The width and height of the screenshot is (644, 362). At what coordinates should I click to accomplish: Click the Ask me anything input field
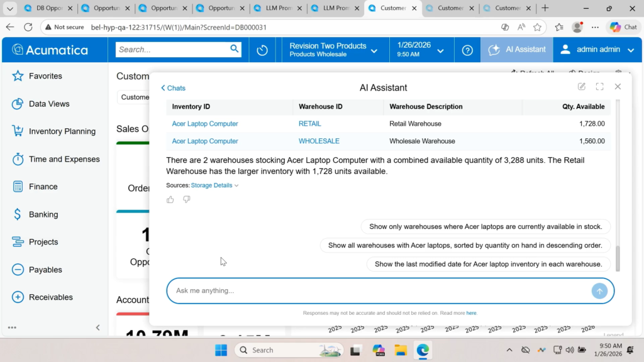coord(377,291)
